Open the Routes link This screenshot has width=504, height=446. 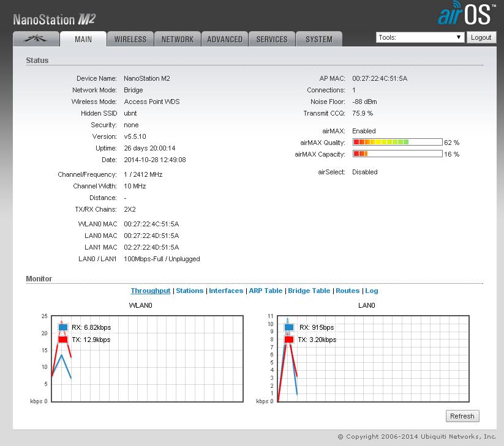point(347,291)
